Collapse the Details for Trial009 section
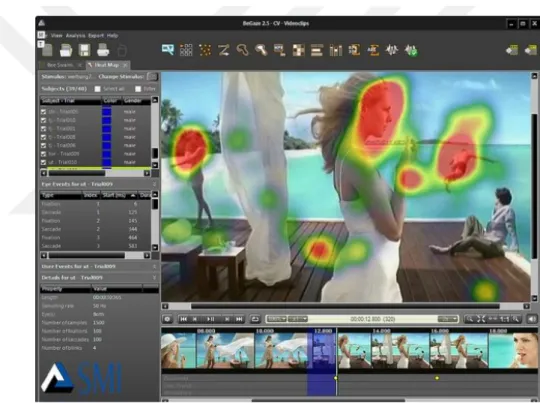The image size is (540, 403). (154, 278)
